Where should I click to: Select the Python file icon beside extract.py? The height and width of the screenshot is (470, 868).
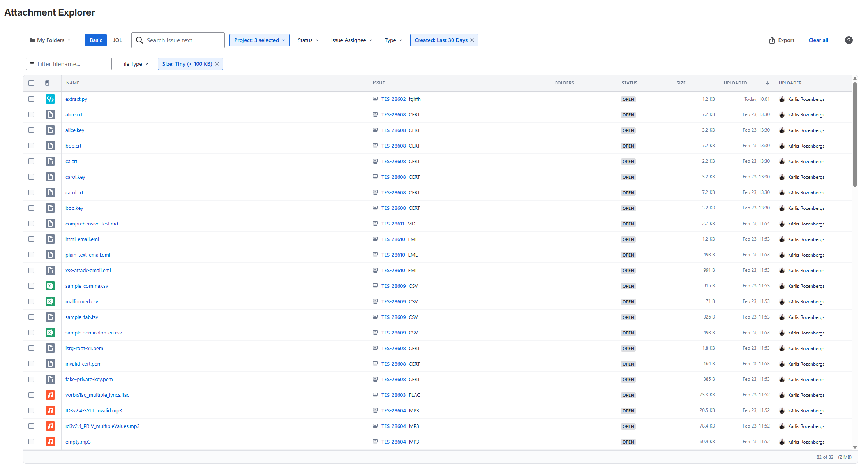pyautogui.click(x=50, y=99)
